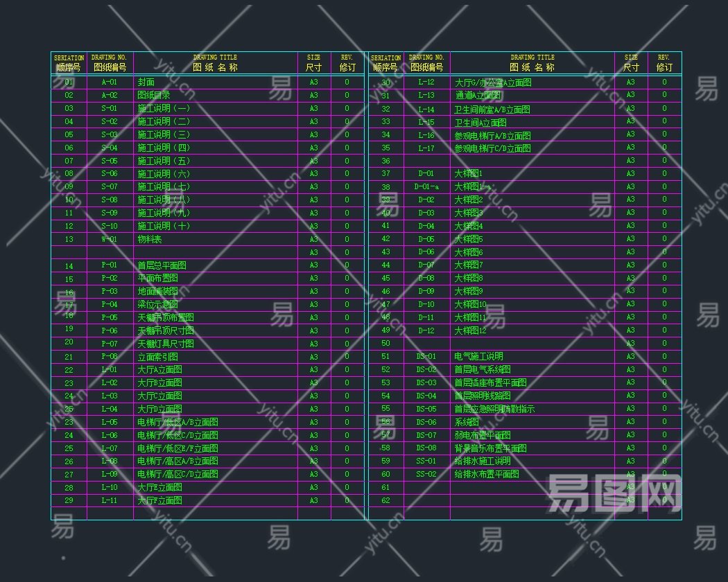Click drawing number DS-08 cell
Screen dimensions: 728x582
426,448
